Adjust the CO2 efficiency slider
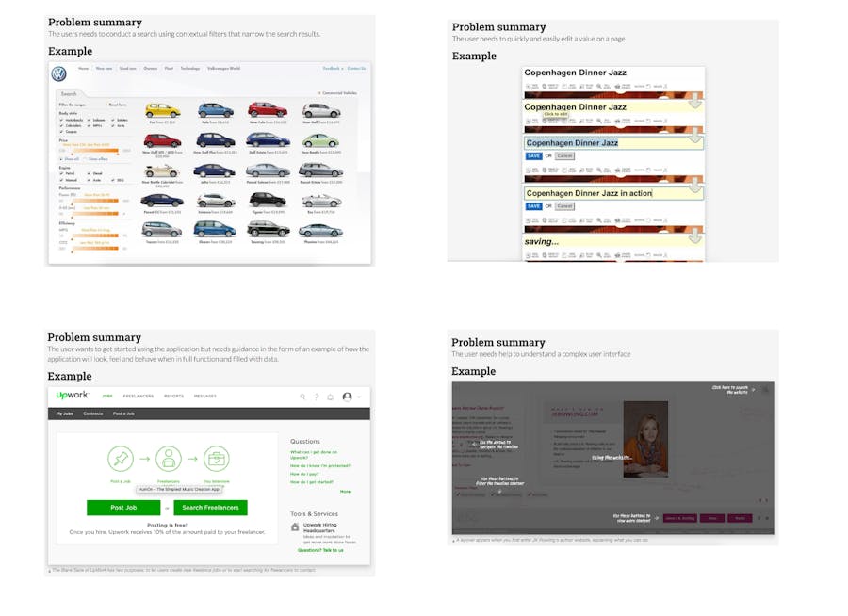The width and height of the screenshot is (848, 616). tap(96, 249)
